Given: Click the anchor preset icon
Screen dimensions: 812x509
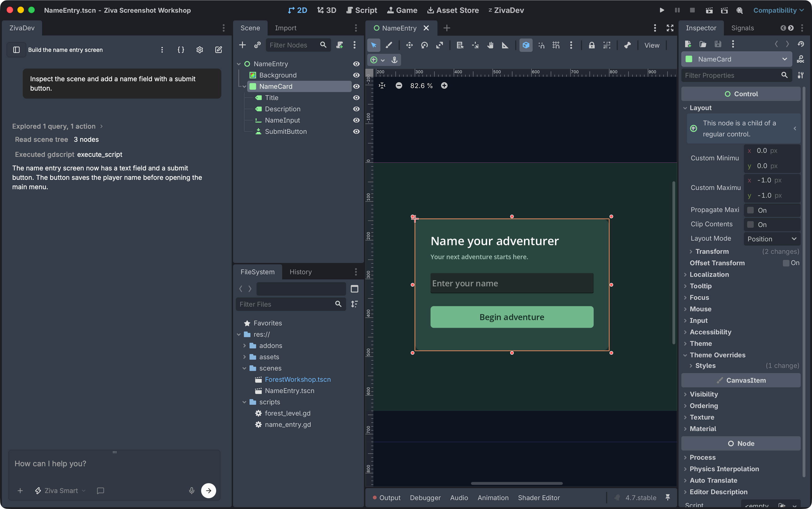Looking at the screenshot, I should point(394,60).
